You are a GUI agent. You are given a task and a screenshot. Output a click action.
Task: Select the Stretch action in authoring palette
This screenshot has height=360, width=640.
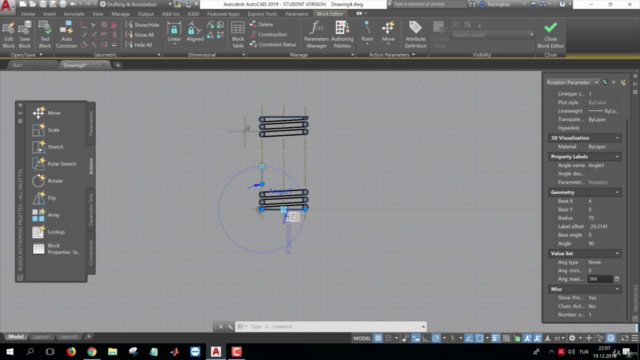pyautogui.click(x=48, y=147)
